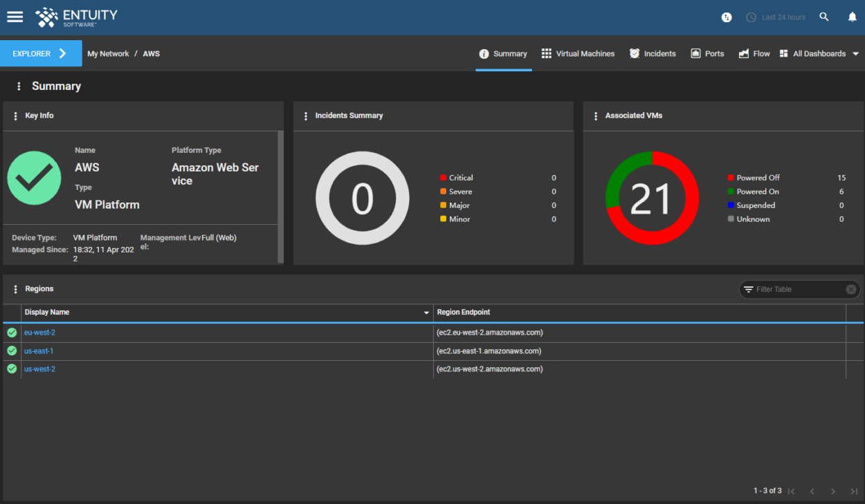Click the green checkmark status icon in Key Info
Screen dimensions: 865x504
[34, 178]
